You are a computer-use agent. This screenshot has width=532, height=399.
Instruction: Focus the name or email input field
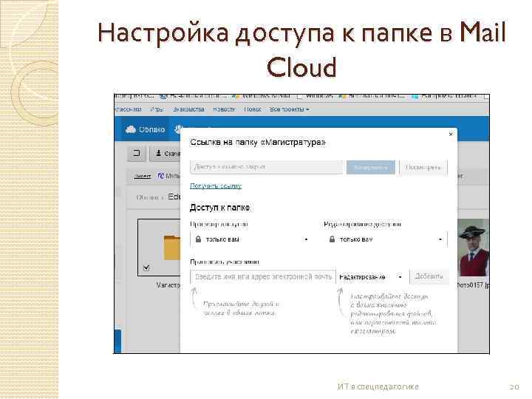[263, 277]
